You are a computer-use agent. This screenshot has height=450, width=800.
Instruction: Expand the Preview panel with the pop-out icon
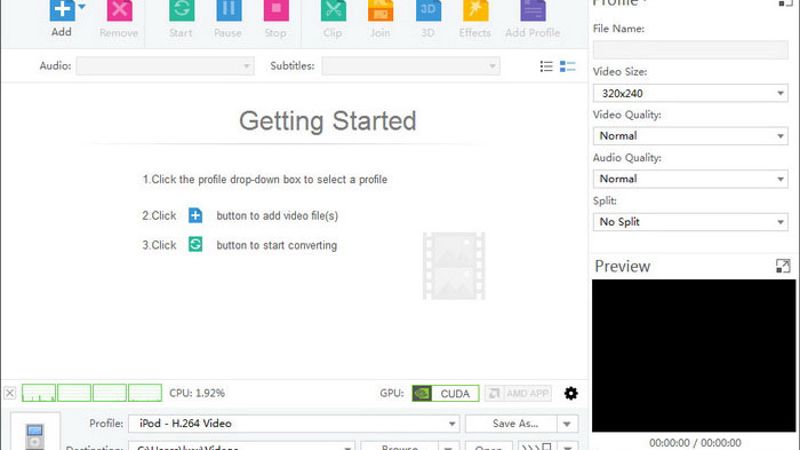tap(783, 266)
